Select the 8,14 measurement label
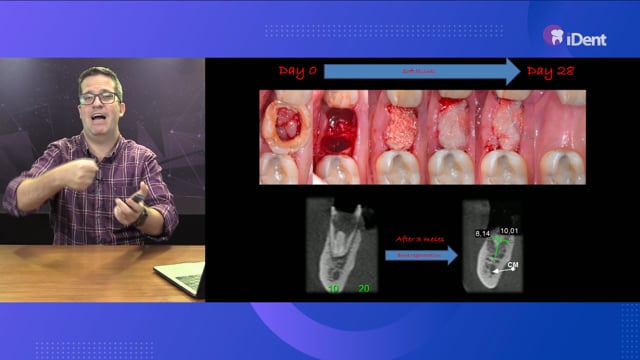640x360 pixels. [x=482, y=233]
